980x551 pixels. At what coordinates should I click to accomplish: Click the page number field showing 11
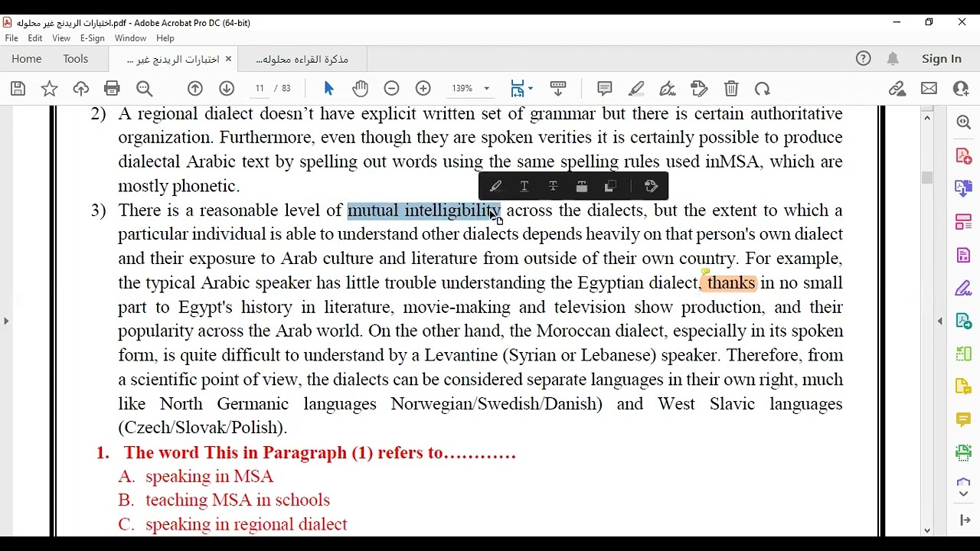tap(260, 89)
